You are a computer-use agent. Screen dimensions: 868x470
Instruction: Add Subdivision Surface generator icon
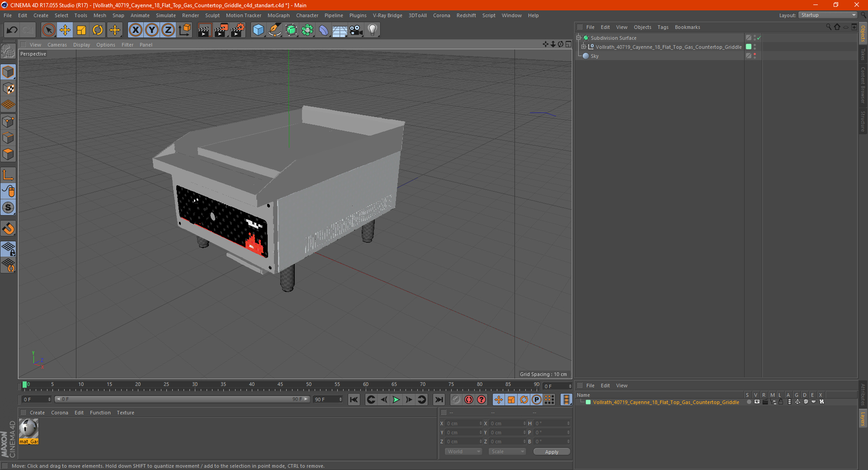pyautogui.click(x=291, y=30)
